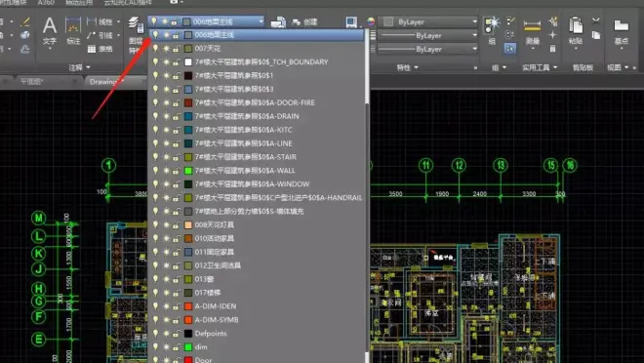Open the 线性 dropdown arrow
Viewport: 644px width, 363px height.
pyautogui.click(x=119, y=21)
